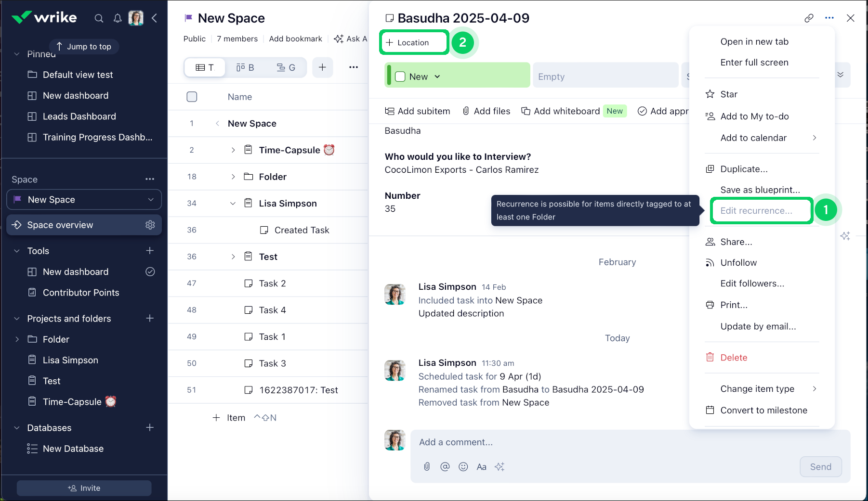Collapse the Pinned section

tap(17, 54)
